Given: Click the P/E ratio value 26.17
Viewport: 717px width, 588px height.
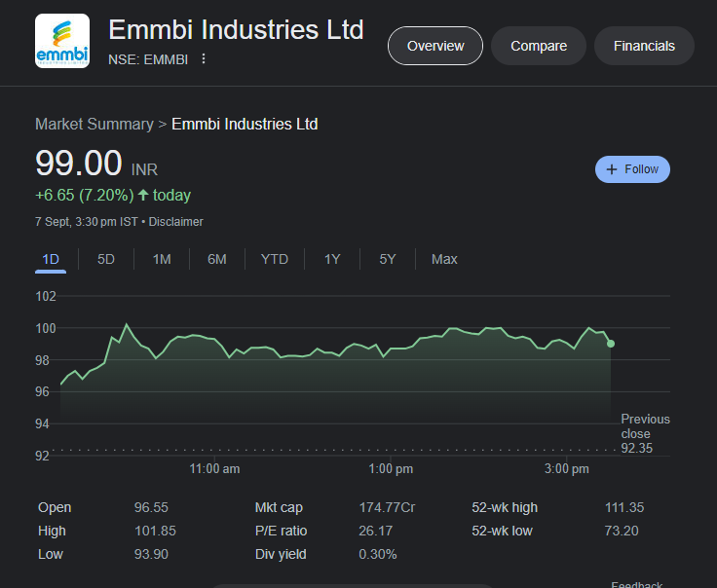Looking at the screenshot, I should (x=375, y=531).
